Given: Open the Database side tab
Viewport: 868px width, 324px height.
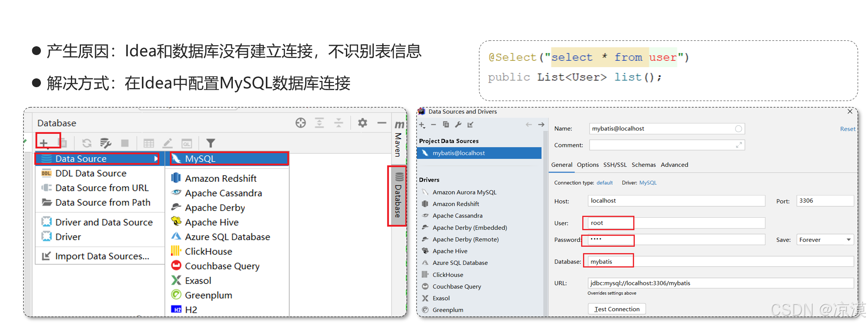Looking at the screenshot, I should [398, 195].
